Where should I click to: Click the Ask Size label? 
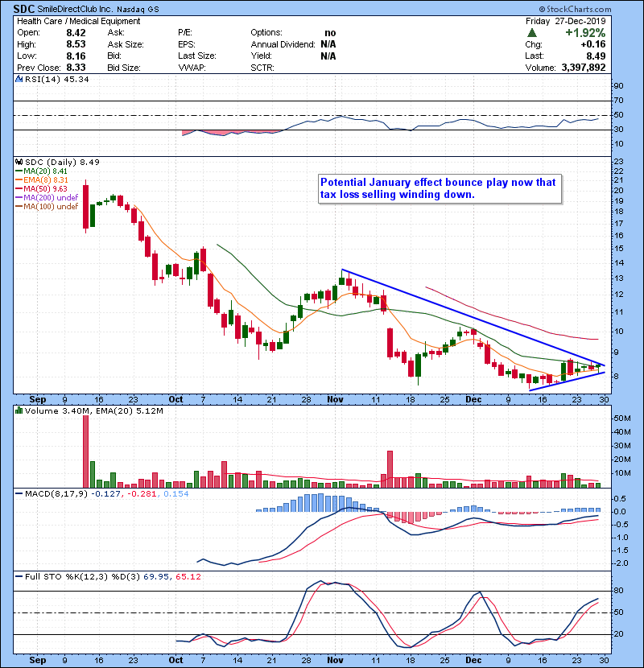coord(126,44)
